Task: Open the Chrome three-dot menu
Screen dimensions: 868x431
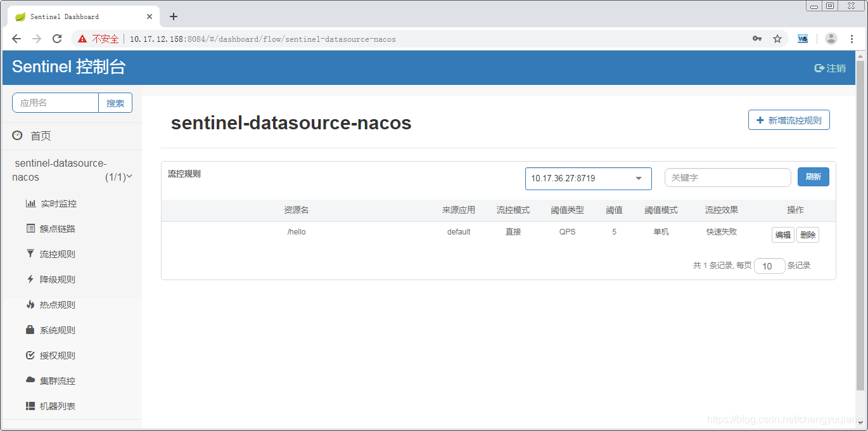Action: pyautogui.click(x=853, y=39)
